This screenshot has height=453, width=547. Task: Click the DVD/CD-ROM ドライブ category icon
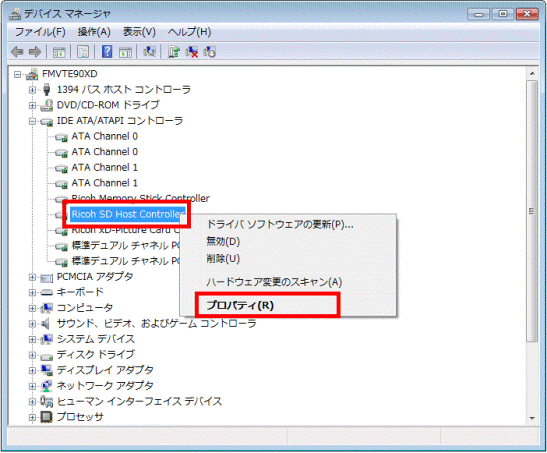[x=46, y=105]
